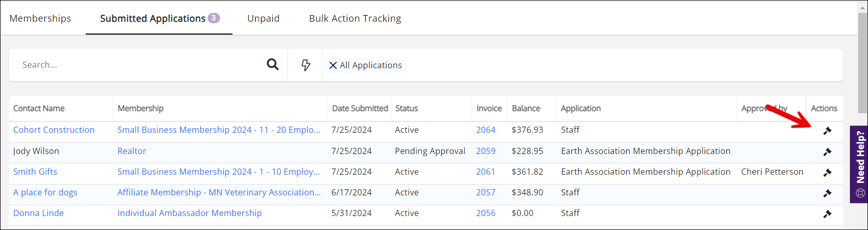Screen dimensions: 868x230
Task: Remove the All Applications filter
Action: tap(333, 65)
